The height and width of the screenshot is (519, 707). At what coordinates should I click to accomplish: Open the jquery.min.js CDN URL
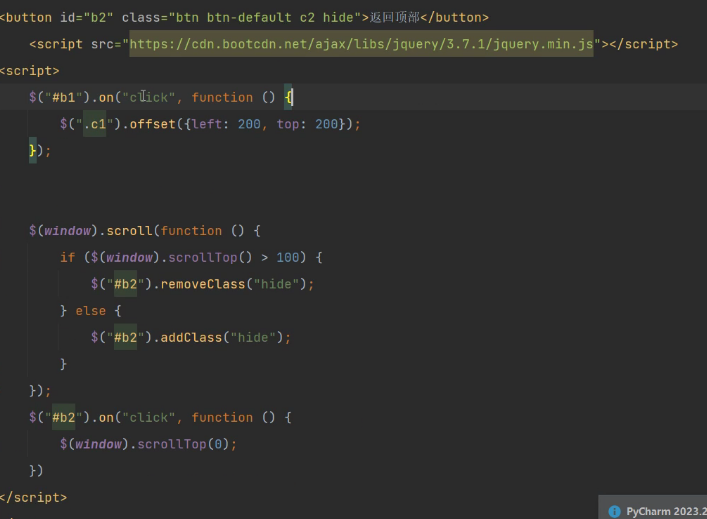point(361,44)
